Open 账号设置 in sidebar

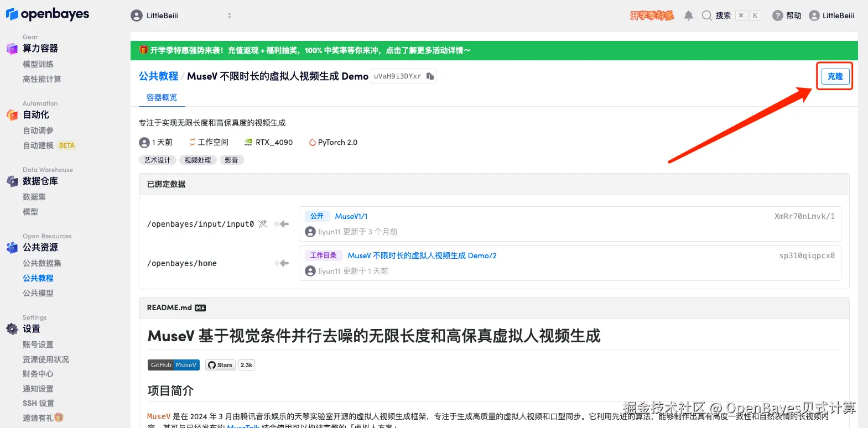[x=38, y=345]
